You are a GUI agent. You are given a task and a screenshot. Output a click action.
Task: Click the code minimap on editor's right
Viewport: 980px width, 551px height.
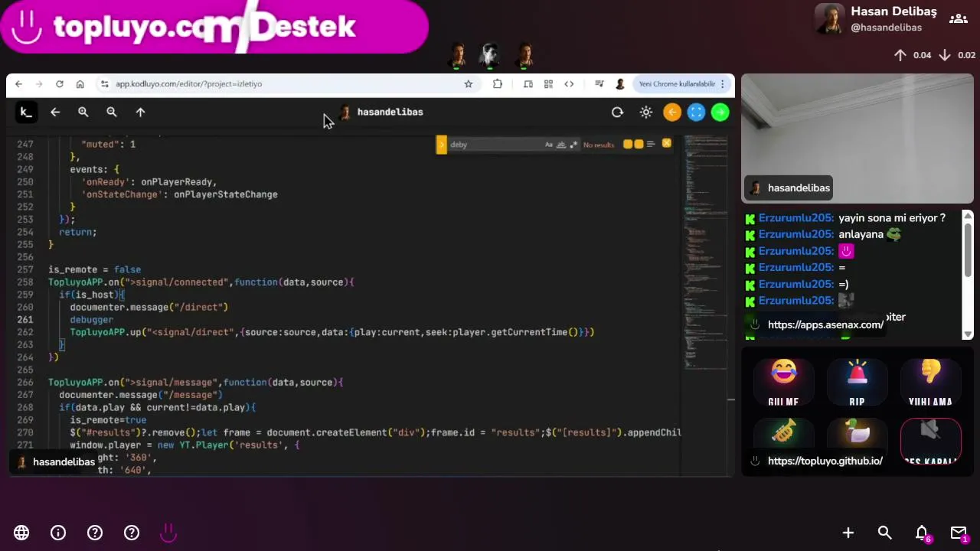click(705, 253)
